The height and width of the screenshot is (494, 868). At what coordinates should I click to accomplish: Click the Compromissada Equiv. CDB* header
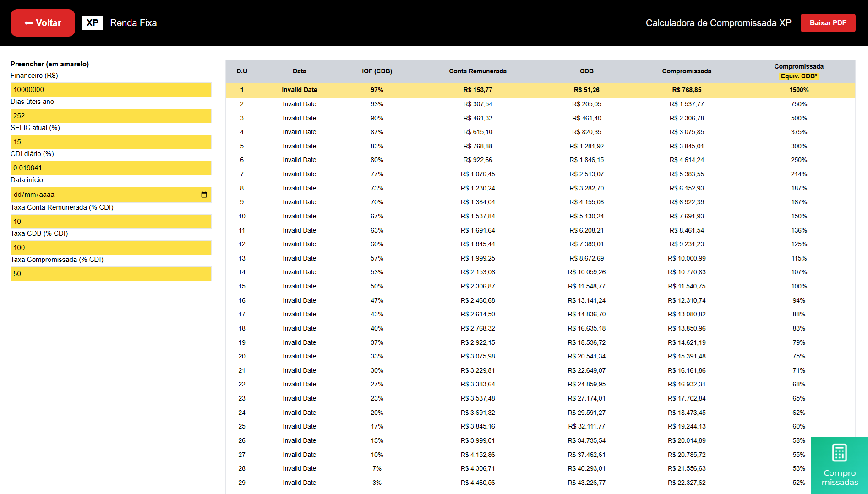coord(798,71)
